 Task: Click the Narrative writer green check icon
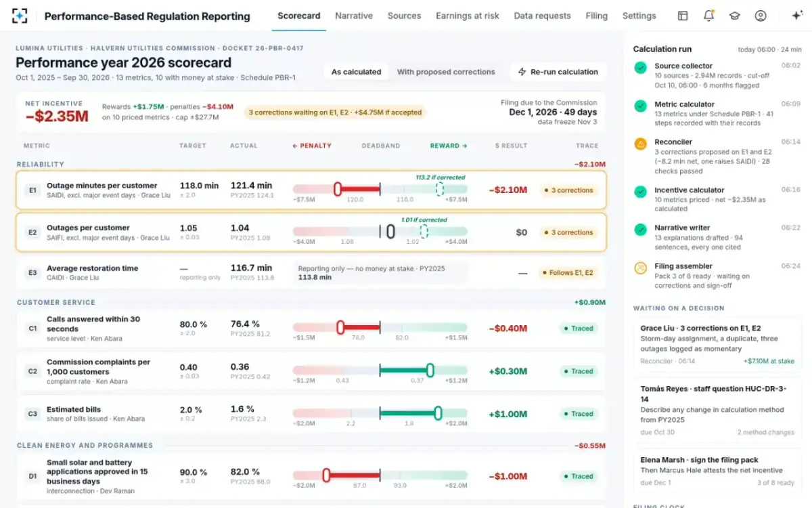click(x=640, y=230)
